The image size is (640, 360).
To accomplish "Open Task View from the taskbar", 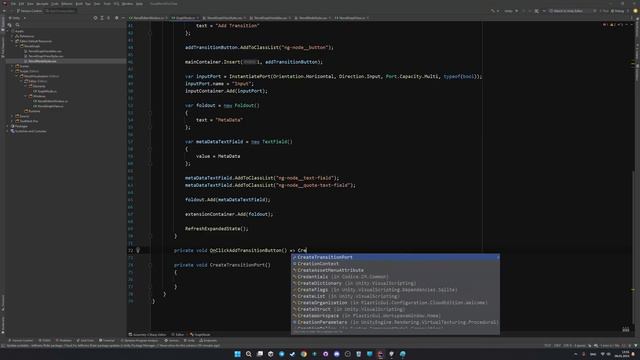I will (260, 354).
